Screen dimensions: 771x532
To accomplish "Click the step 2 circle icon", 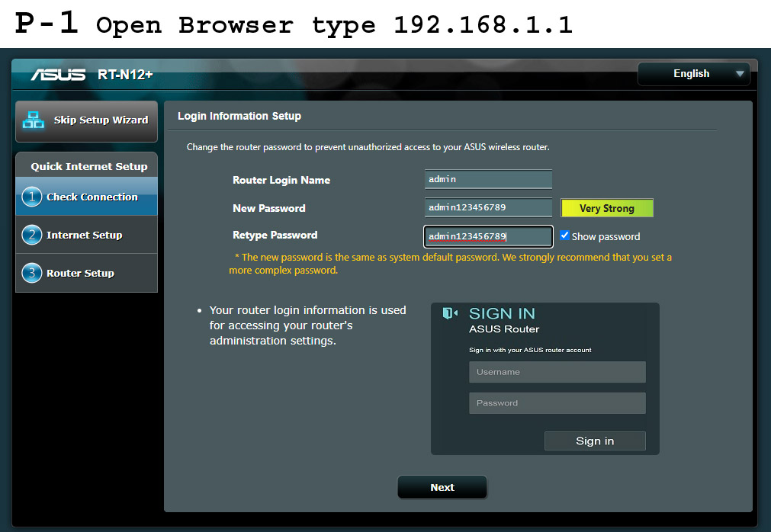I will click(32, 236).
